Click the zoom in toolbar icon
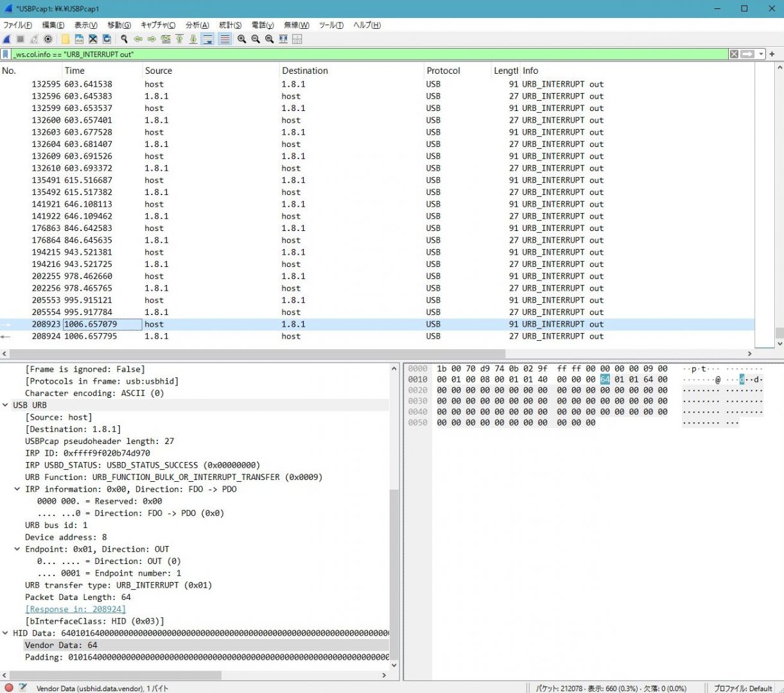This screenshot has width=784, height=693. tap(241, 39)
